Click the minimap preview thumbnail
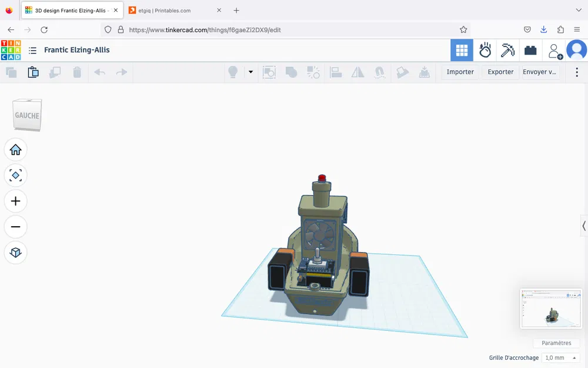Image resolution: width=588 pixels, height=368 pixels. pos(550,309)
